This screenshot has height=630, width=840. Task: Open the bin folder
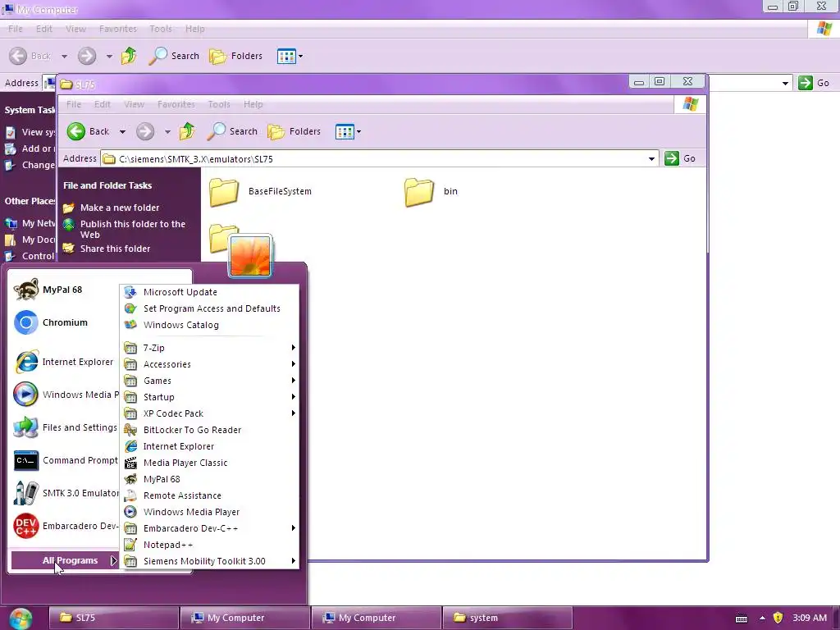(431, 192)
